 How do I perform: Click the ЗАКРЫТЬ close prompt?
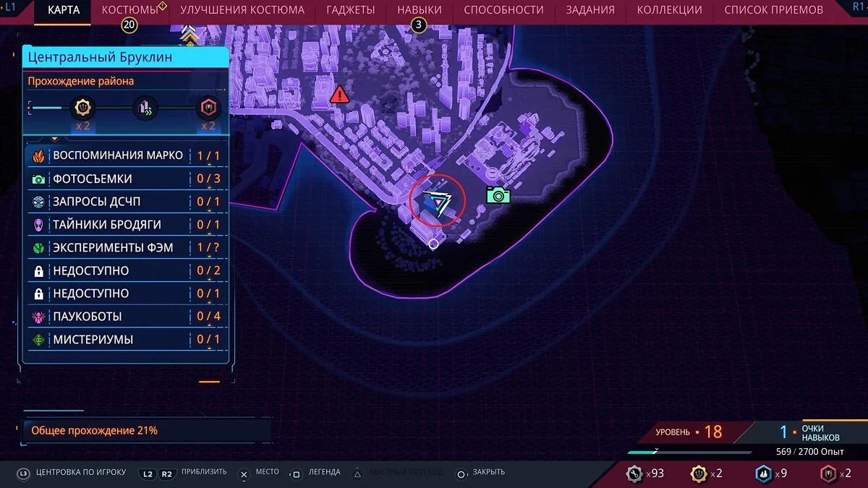pyautogui.click(x=480, y=473)
